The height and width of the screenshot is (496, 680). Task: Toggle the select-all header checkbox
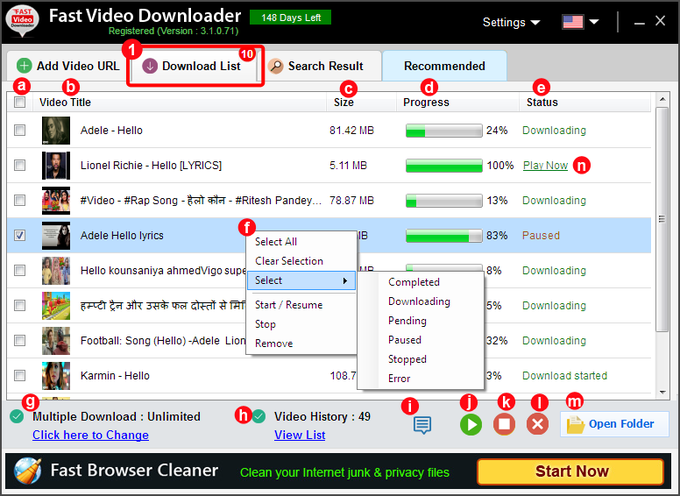(20, 102)
